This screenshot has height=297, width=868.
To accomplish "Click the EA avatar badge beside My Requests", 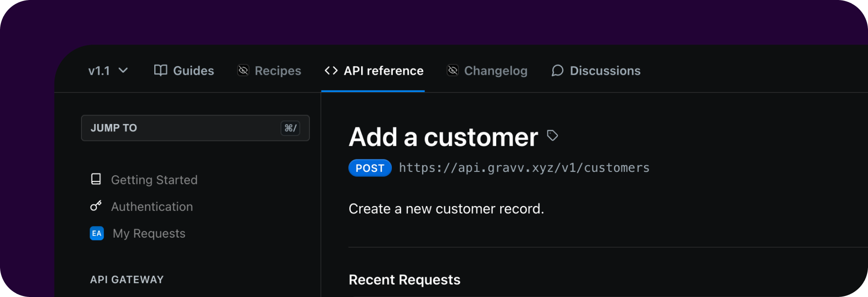I will coord(97,233).
